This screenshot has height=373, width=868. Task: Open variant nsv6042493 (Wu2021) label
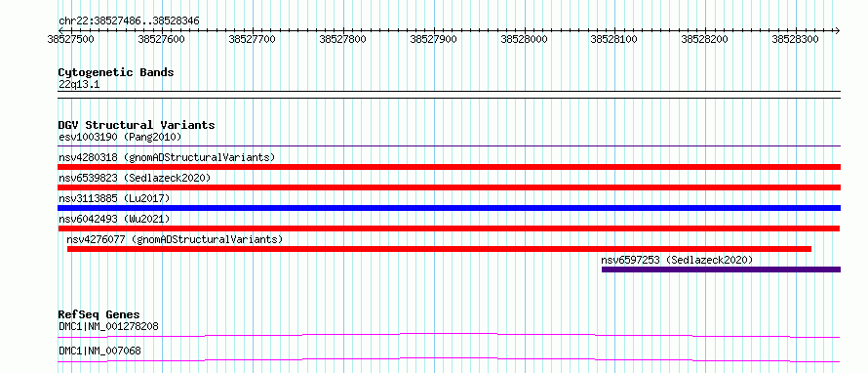(114, 219)
